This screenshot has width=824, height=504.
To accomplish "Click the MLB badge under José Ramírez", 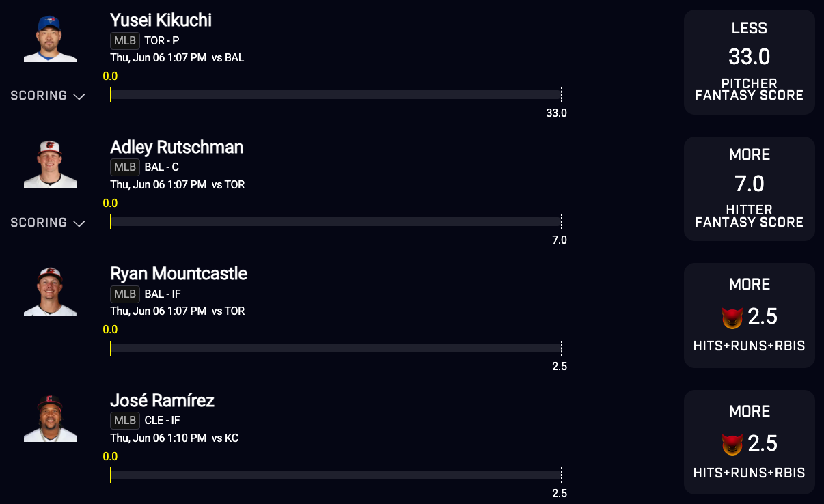I will click(125, 421).
